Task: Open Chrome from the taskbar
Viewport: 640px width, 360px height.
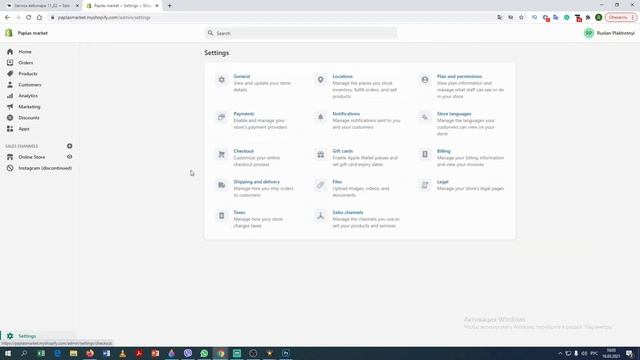Action: click(x=220, y=353)
